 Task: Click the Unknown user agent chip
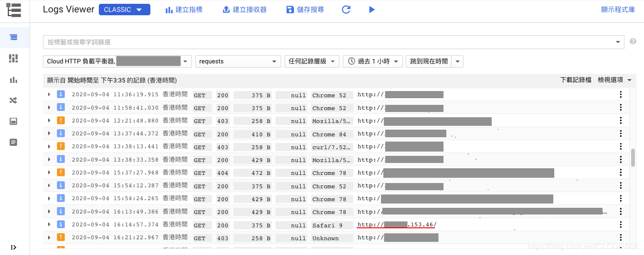332,238
